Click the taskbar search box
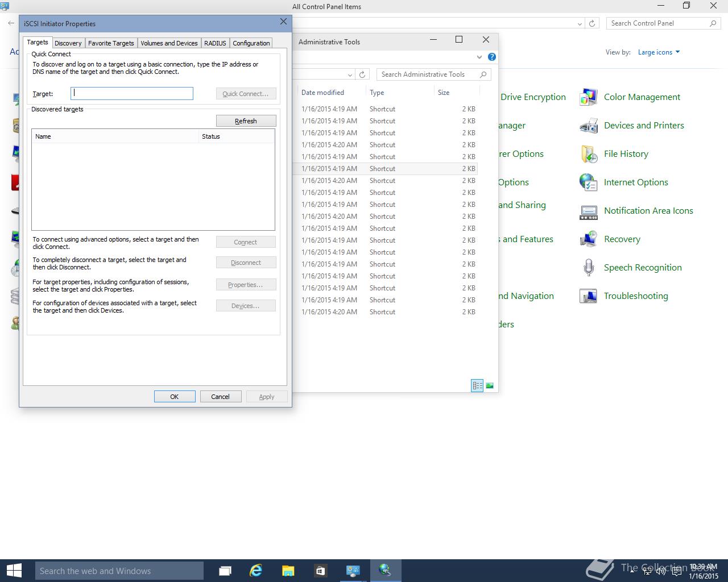This screenshot has height=582, width=728. pyautogui.click(x=119, y=571)
